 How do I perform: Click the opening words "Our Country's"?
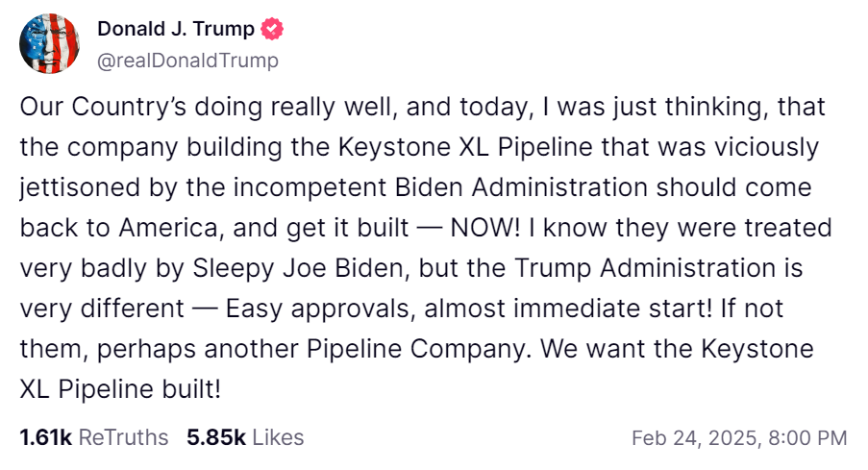coord(103,107)
